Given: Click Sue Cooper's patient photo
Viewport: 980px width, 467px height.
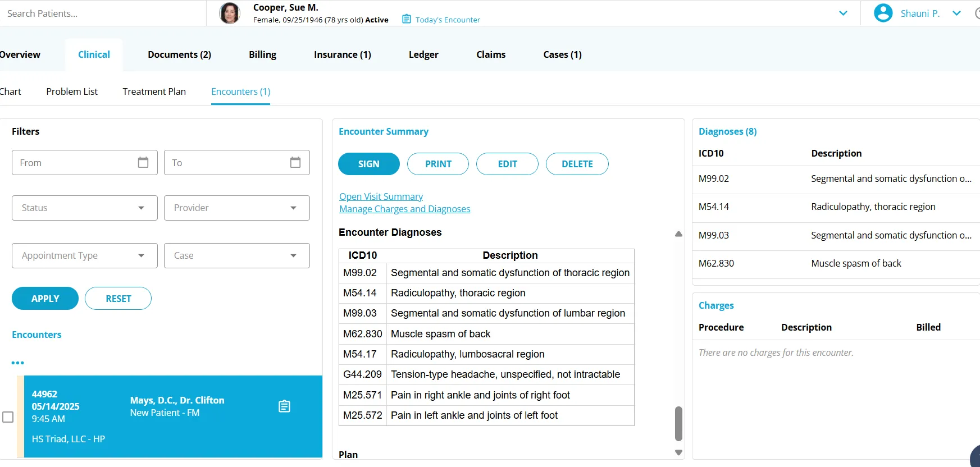Looking at the screenshot, I should point(229,13).
